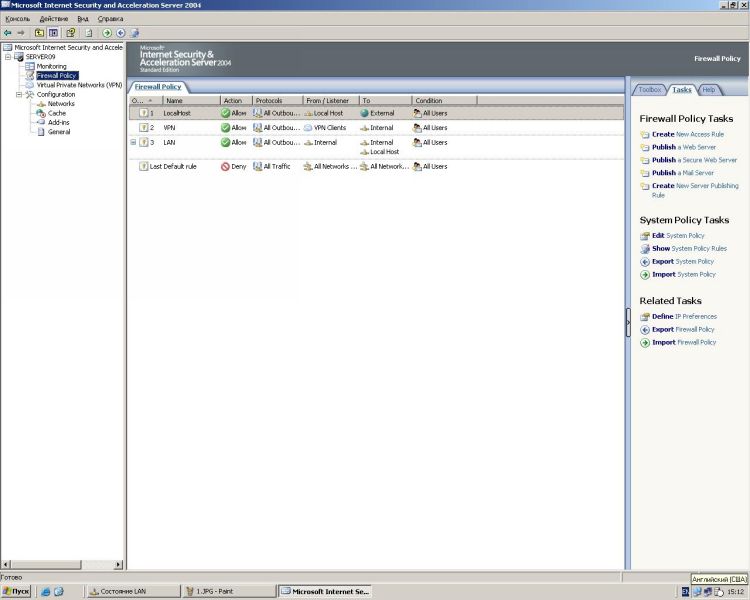This screenshot has height=600, width=750.
Task: Switch to the Toolbox tab
Action: [x=650, y=90]
